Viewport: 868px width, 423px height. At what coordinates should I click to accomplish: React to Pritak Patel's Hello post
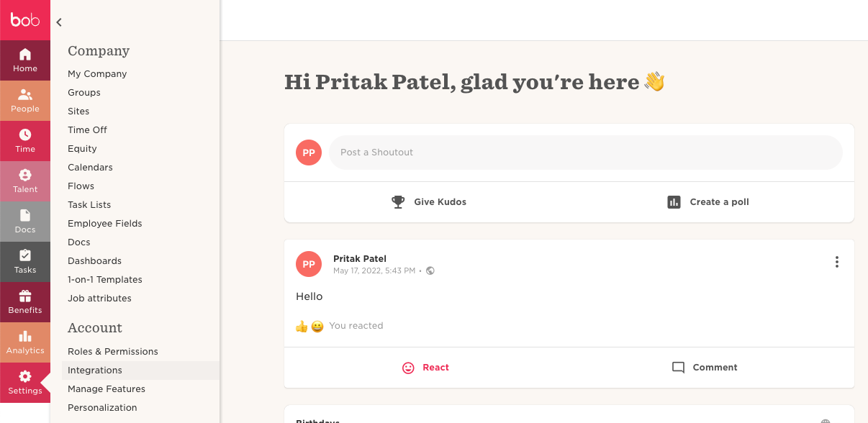tap(425, 368)
